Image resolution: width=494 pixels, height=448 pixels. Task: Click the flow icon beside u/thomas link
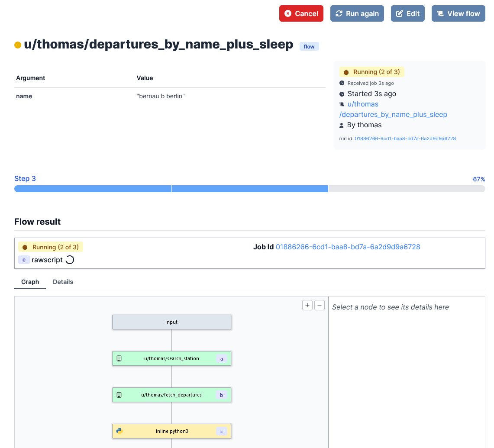[x=342, y=104]
